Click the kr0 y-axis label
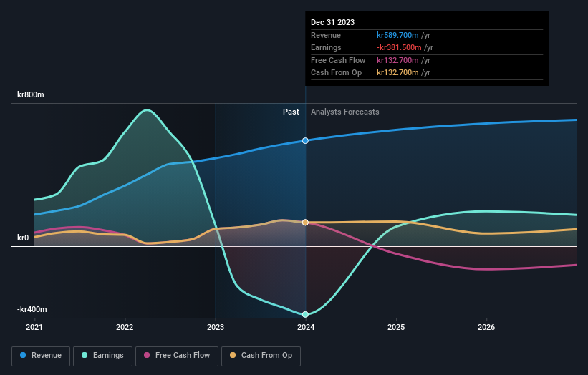This screenshot has width=588, height=375. tap(22, 238)
